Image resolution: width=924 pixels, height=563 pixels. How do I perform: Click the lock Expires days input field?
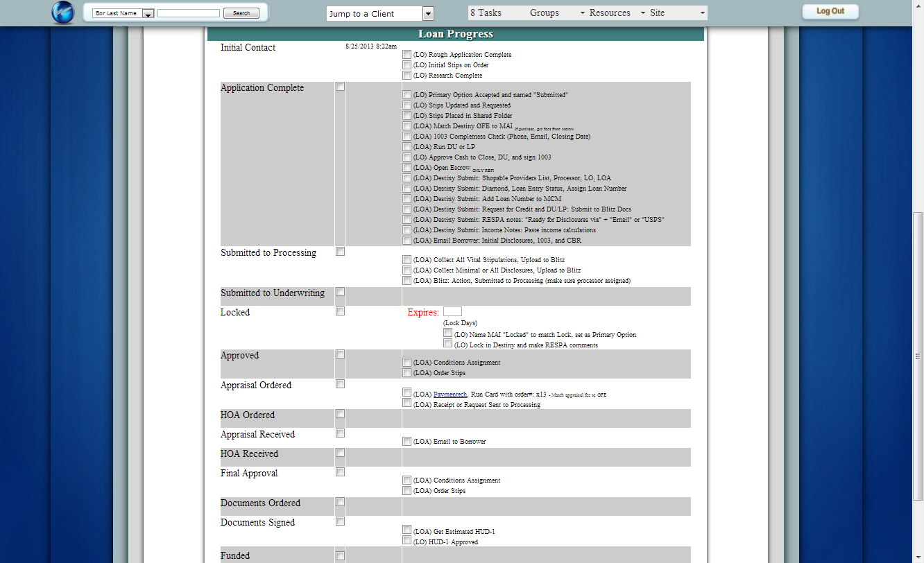452,312
